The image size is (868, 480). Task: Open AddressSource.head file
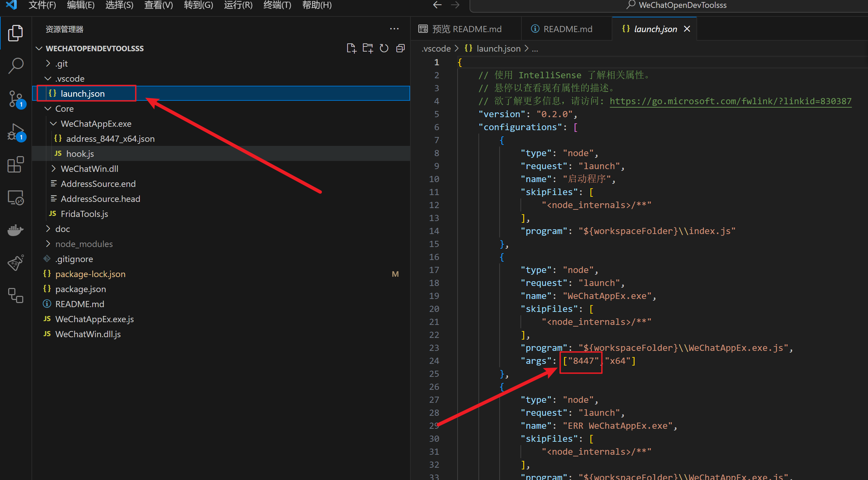pos(221,199)
